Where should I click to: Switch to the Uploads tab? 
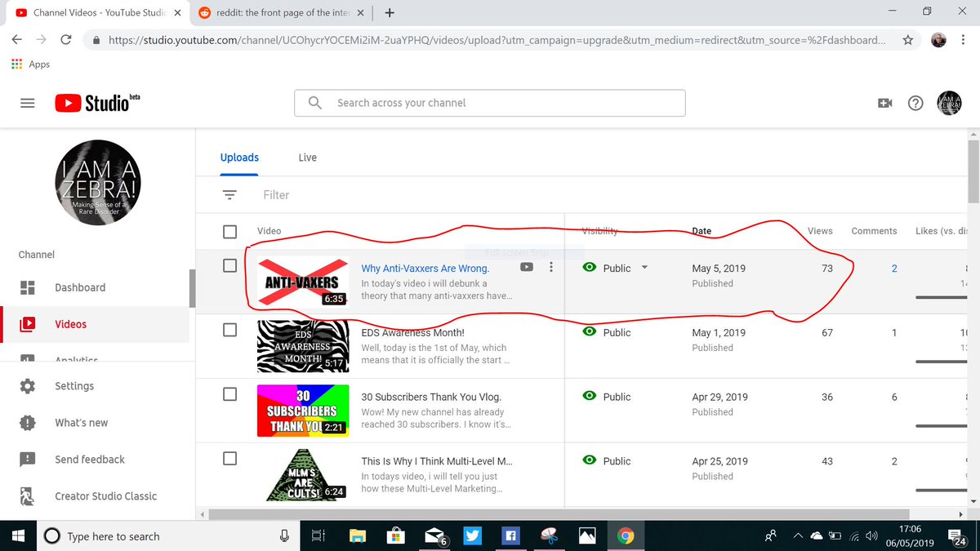pos(239,158)
